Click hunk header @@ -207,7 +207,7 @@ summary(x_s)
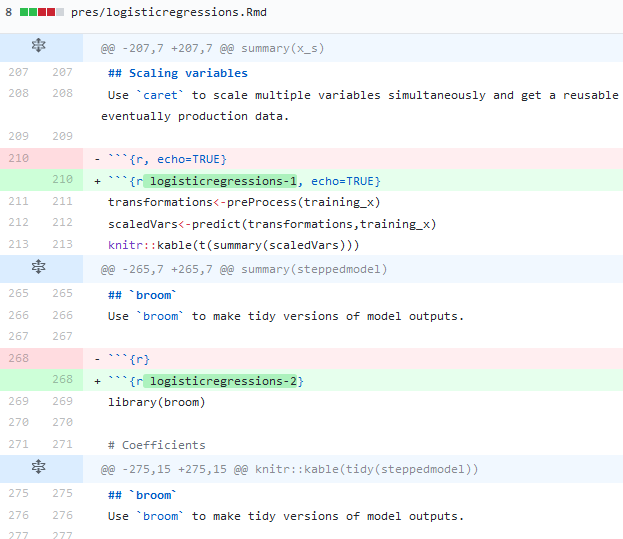The height and width of the screenshot is (539, 623). (x=213, y=48)
